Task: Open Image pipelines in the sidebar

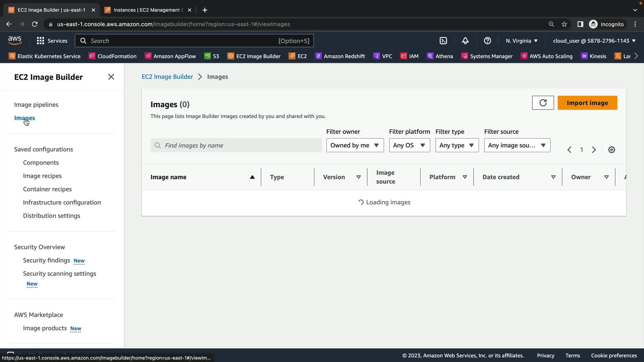Action: 36,105
